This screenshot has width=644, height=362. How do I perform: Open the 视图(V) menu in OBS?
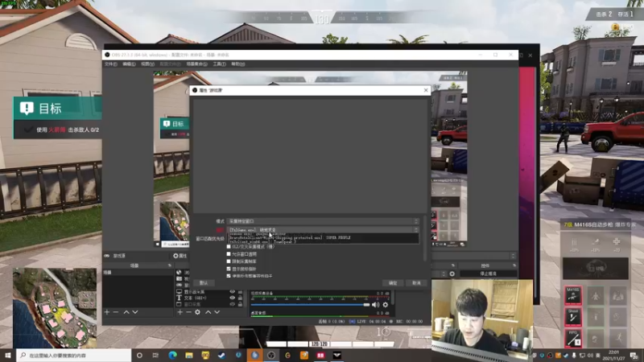click(x=147, y=64)
